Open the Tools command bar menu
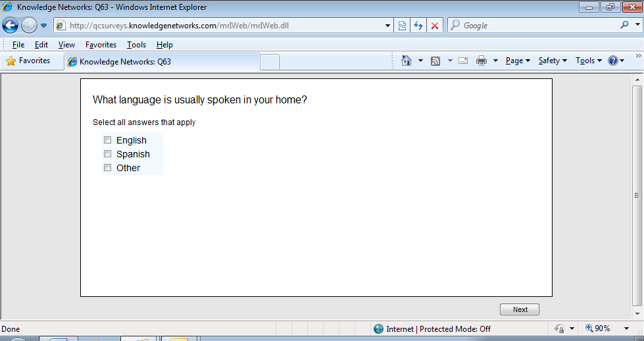Screen dimensions: 644x341 coord(589,61)
